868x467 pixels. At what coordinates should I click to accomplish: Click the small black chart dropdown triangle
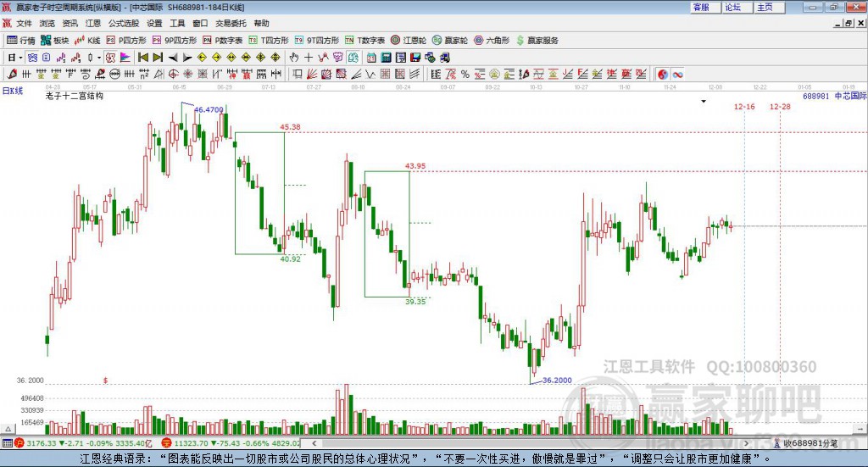pyautogui.click(x=704, y=101)
